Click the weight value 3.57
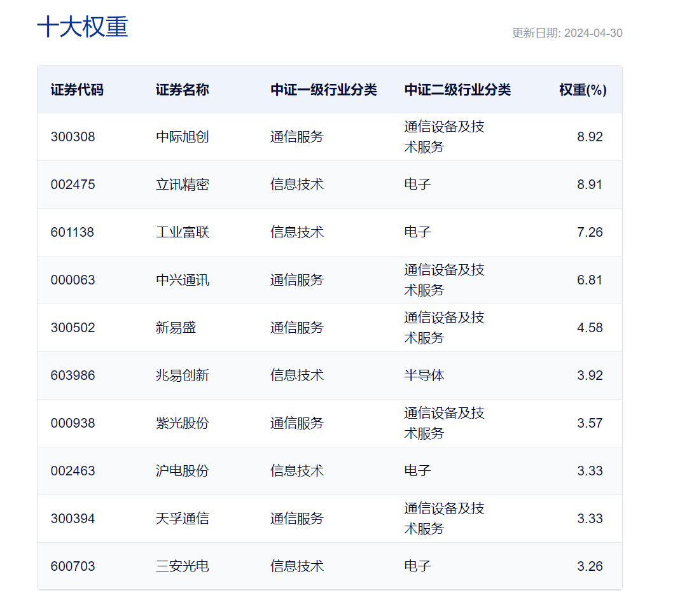687x616 pixels. [590, 424]
